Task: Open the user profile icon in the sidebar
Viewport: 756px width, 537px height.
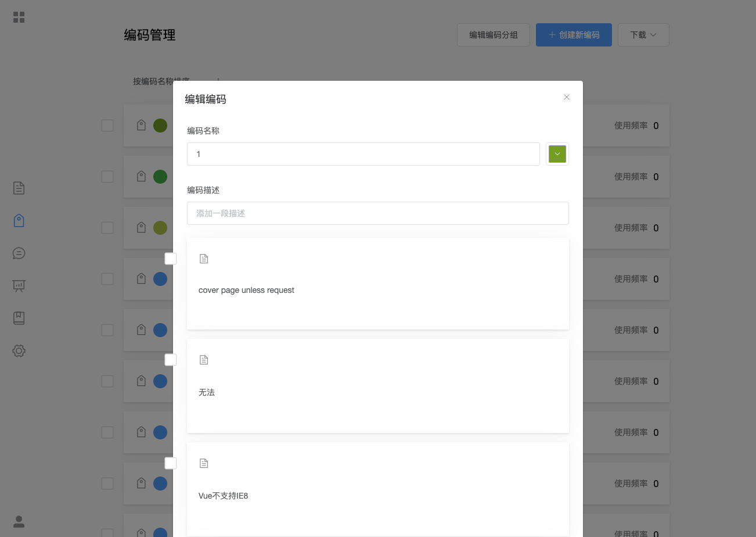Action: tap(19, 521)
